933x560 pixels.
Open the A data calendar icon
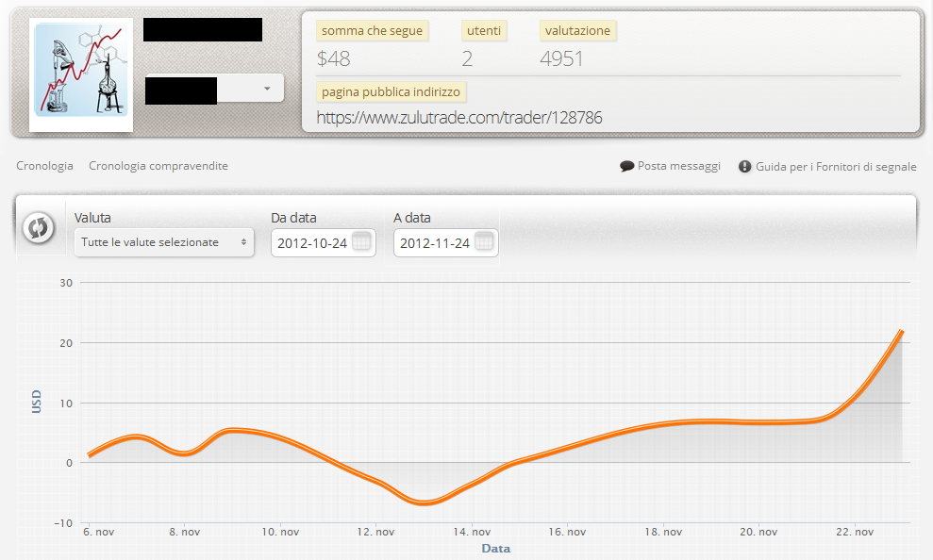coord(484,242)
